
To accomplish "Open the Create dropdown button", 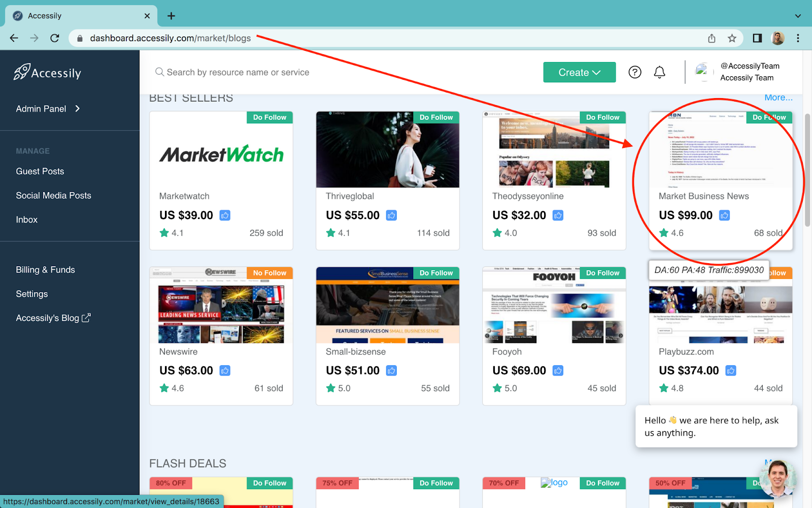I will (580, 72).
